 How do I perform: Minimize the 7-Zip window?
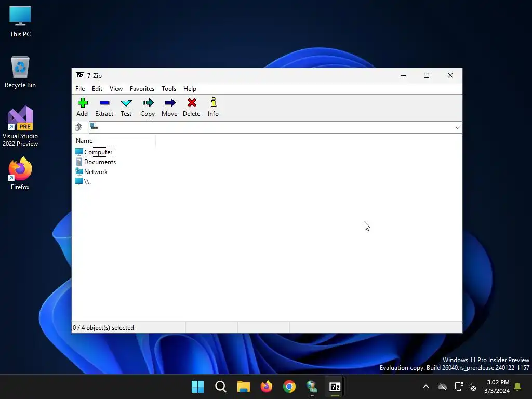[403, 75]
